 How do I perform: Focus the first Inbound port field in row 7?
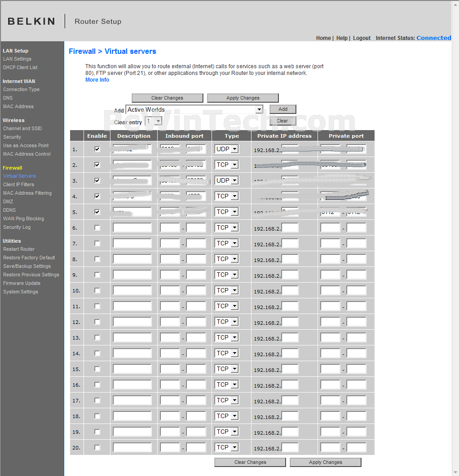[170, 244]
